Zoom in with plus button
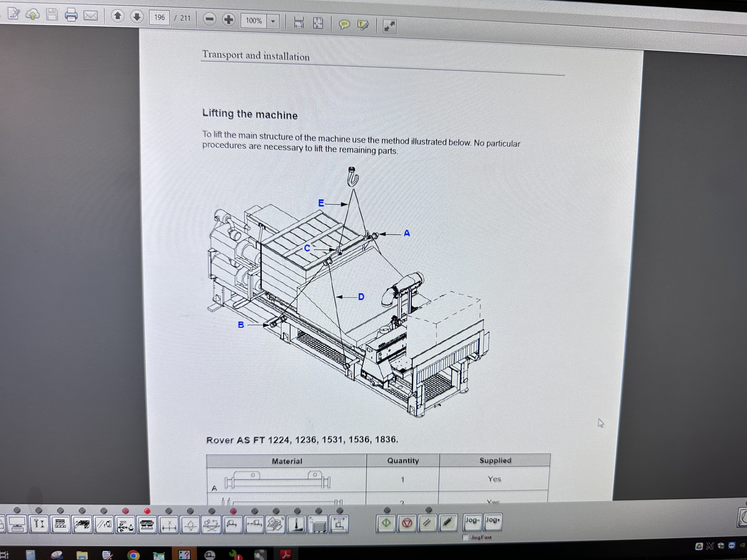Viewport: 747px width, 560px height. [x=229, y=20]
